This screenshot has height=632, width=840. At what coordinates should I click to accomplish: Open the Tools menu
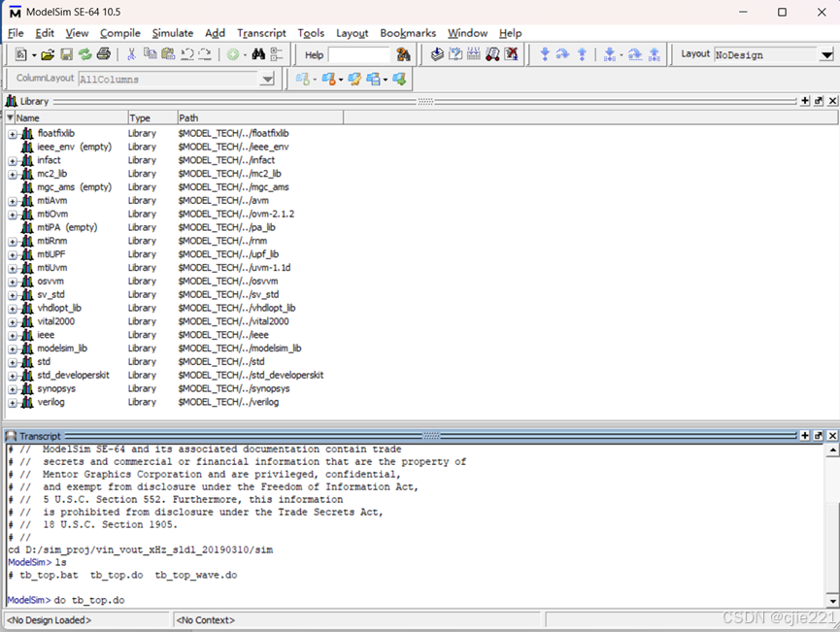[311, 33]
